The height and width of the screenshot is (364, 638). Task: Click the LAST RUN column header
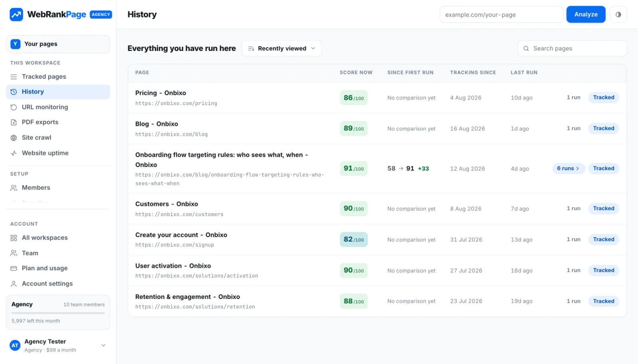click(524, 72)
